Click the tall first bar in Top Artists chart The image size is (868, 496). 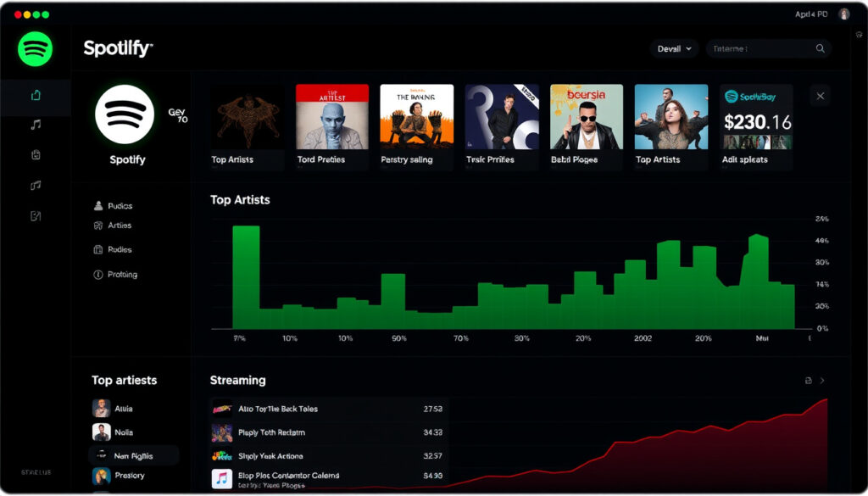point(246,277)
